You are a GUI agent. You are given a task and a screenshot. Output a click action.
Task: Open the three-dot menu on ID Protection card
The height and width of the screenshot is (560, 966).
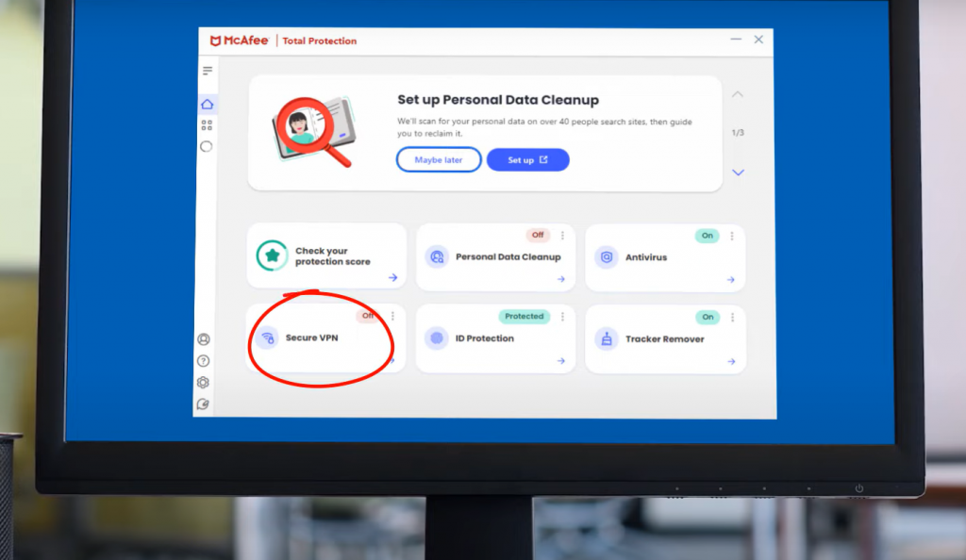(562, 317)
